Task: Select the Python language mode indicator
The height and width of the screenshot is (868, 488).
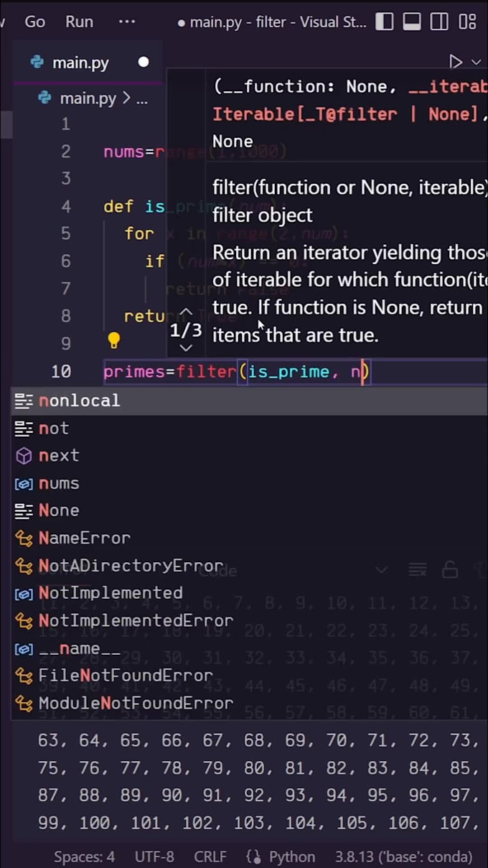Action: click(x=281, y=857)
